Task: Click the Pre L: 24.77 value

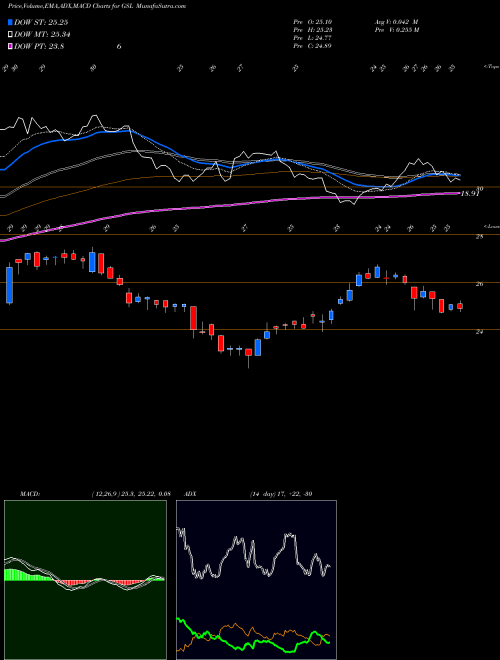Action: (313, 38)
